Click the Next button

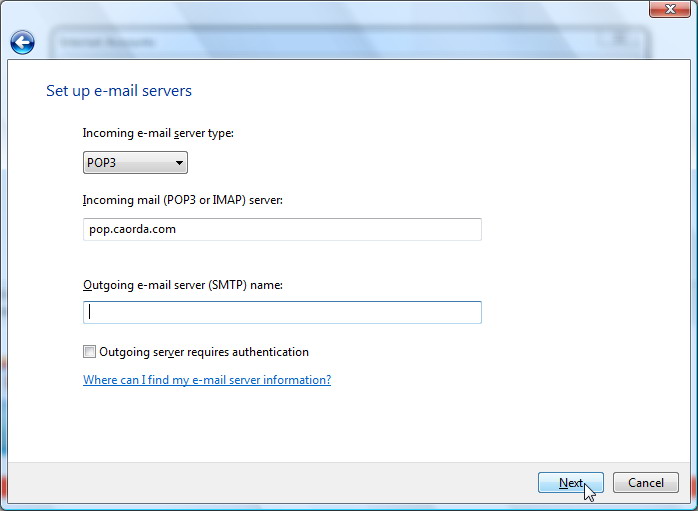tap(571, 483)
